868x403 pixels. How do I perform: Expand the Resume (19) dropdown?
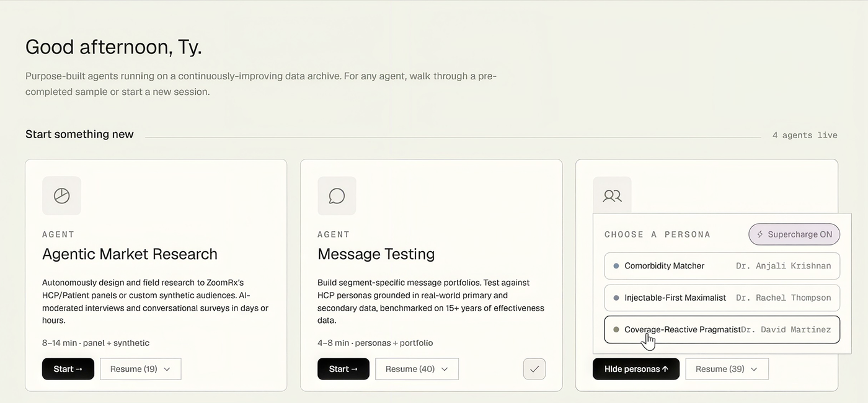click(x=141, y=369)
